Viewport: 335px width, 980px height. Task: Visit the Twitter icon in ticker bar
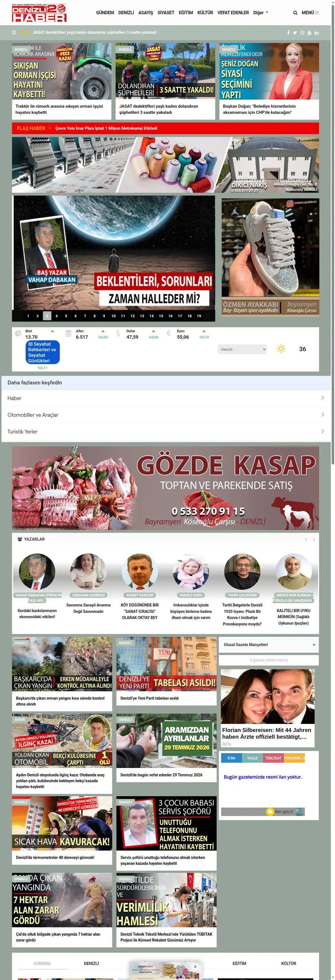click(x=295, y=33)
